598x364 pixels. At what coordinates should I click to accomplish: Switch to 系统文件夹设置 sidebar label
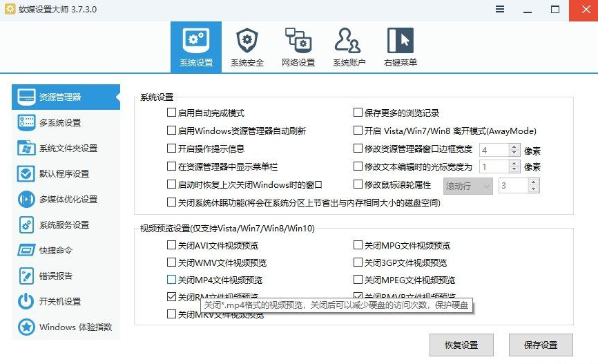68,148
